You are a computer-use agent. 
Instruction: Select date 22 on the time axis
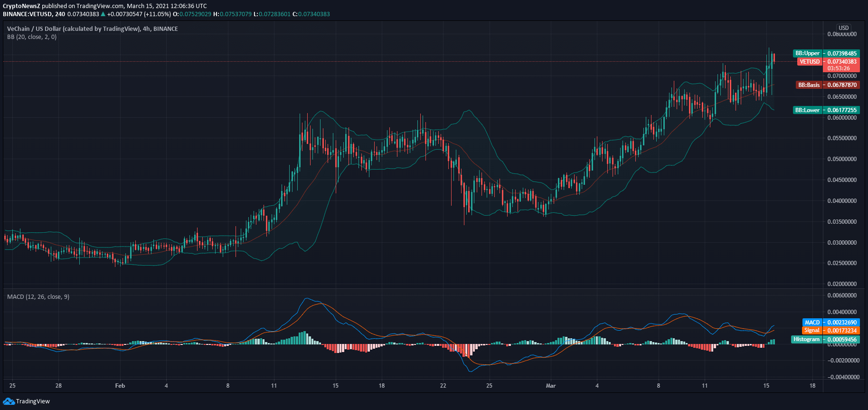pos(443,386)
